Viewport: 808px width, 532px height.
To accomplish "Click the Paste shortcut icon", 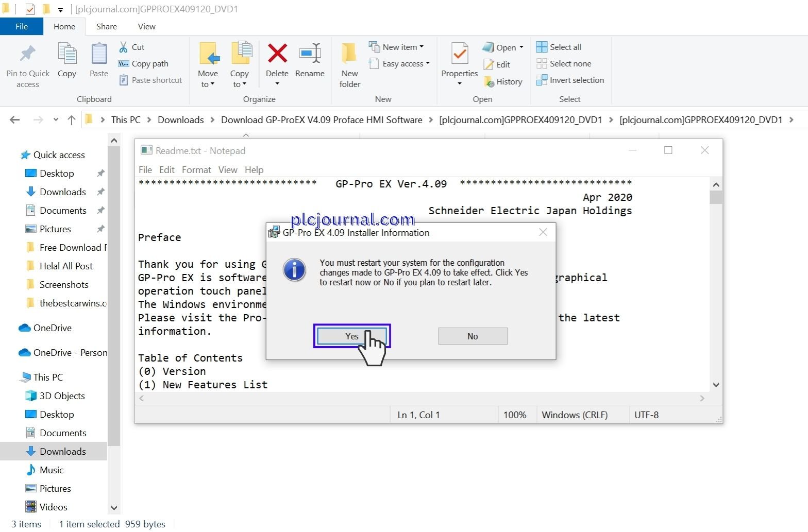I will (124, 80).
